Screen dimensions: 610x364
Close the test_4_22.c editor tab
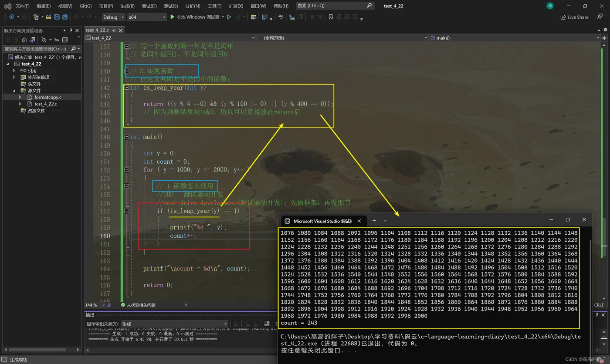[121, 30]
